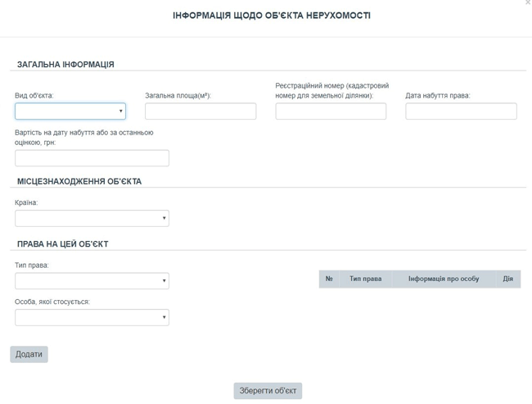Click the Загальна інформація section heading
Viewport: 532px width, 404px height.
[65, 64]
